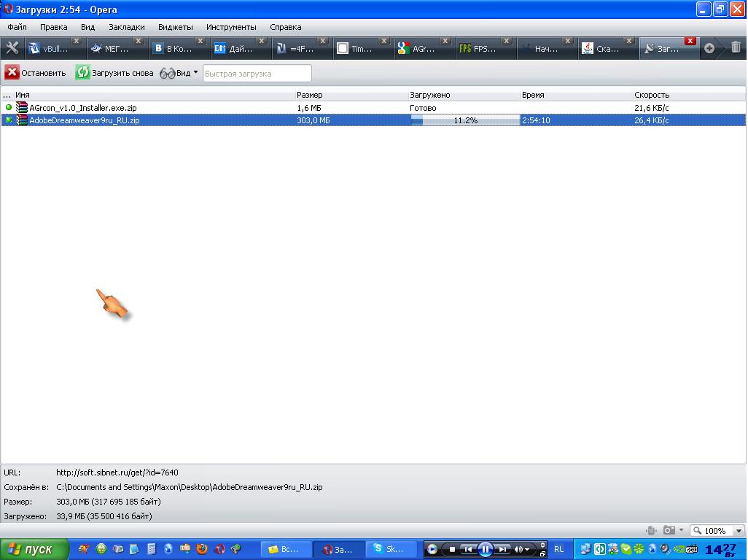Click the Firefox icon in quick launch
The image size is (748, 560).
(202, 549)
